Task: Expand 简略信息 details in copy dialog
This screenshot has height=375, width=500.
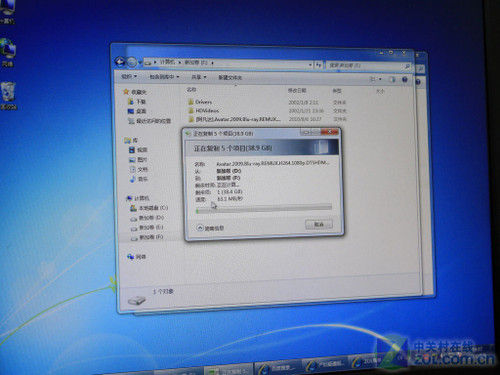Action: 210,228
